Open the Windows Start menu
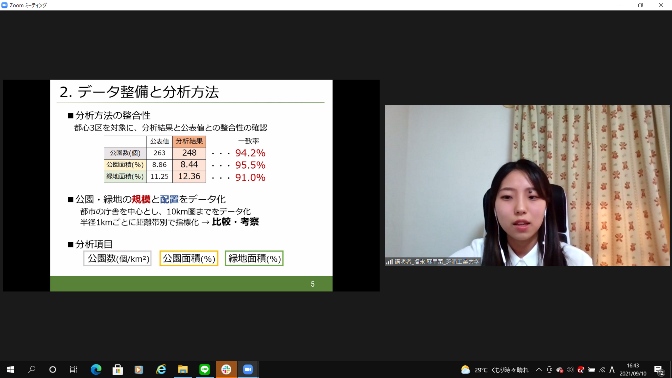Image resolution: width=672 pixels, height=378 pixels. coord(10,369)
